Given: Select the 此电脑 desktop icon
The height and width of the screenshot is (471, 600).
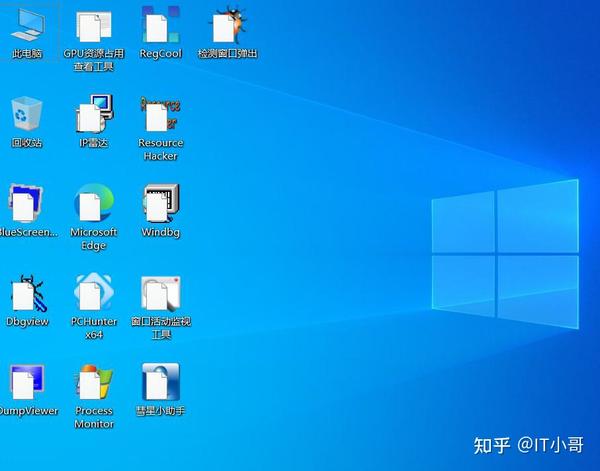Looking at the screenshot, I should (27, 26).
